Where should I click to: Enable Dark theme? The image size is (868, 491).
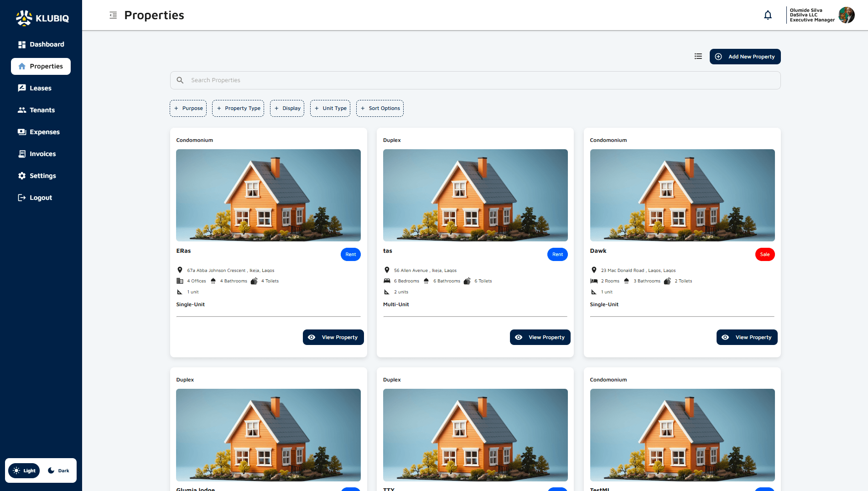(x=58, y=470)
